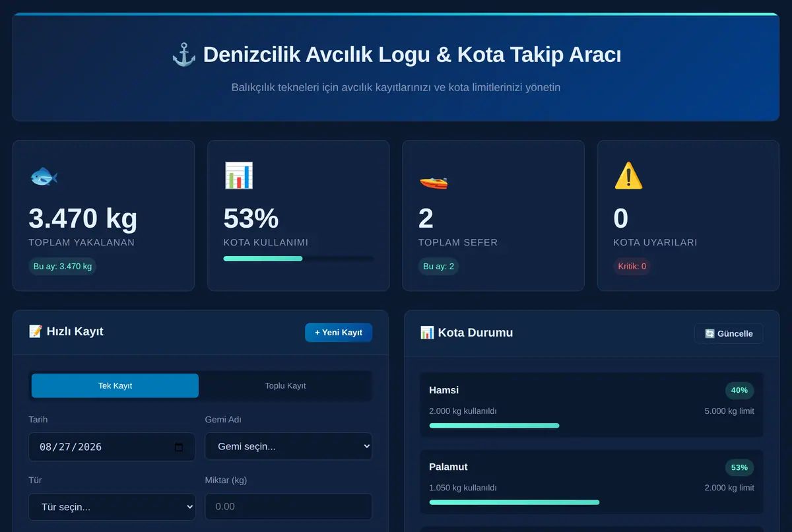792x532 pixels.
Task: Click the Bu ay: 3.470 kg badge
Action: (63, 267)
